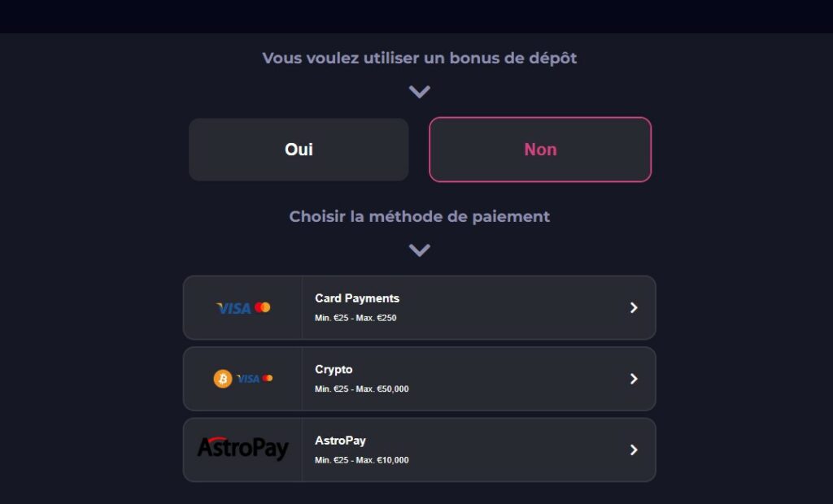This screenshot has height=504, width=833.
Task: Click the "Vous voulez utiliser un bonus de dépôt" heading
Action: click(x=419, y=59)
